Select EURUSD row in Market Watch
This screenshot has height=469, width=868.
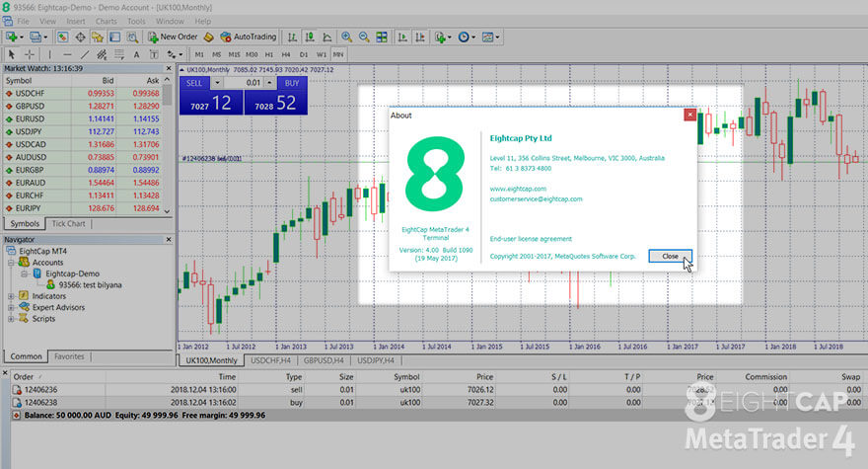83,118
